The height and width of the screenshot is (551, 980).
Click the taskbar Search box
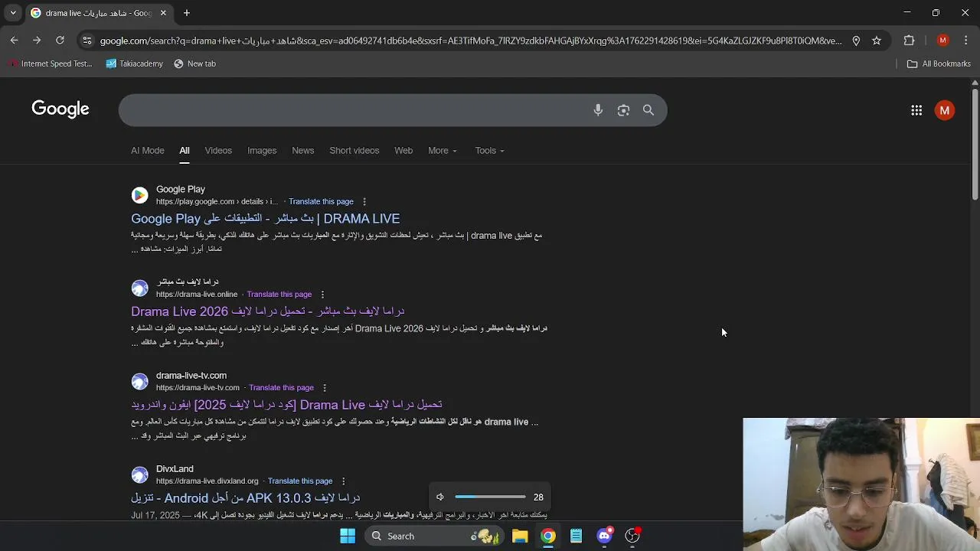tap(433, 536)
